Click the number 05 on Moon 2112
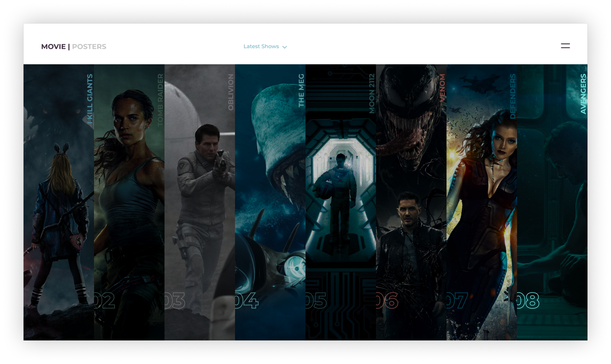Image resolution: width=611 pixels, height=364 pixels. tap(316, 301)
